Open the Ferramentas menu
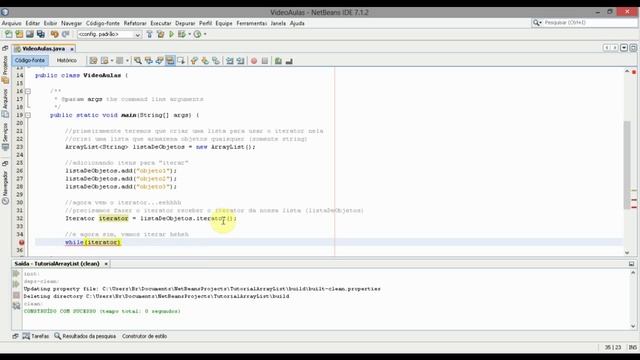This screenshot has width=640, height=360. pyautogui.click(x=251, y=23)
